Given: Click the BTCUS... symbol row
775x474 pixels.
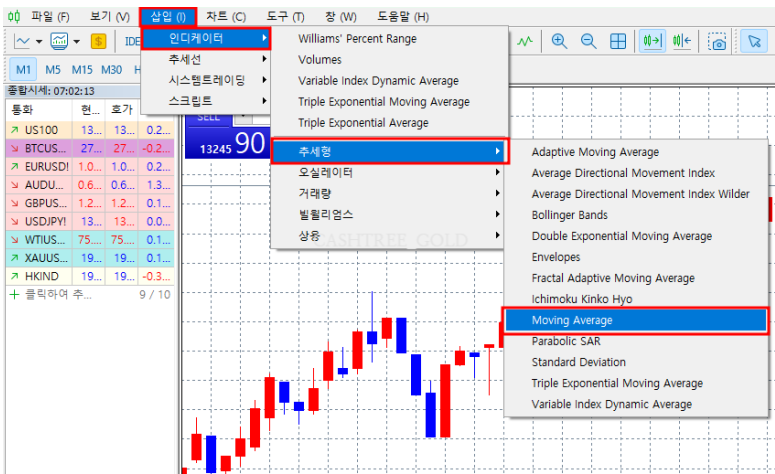Looking at the screenshot, I should [x=90, y=148].
